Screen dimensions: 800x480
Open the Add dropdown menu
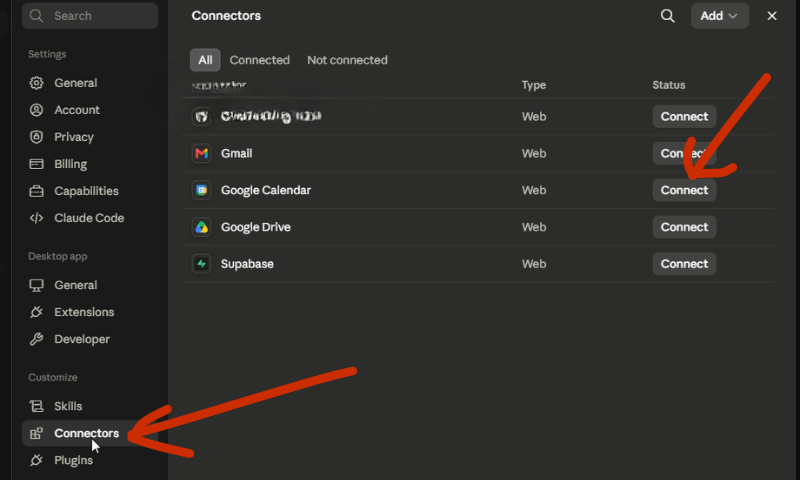click(719, 16)
